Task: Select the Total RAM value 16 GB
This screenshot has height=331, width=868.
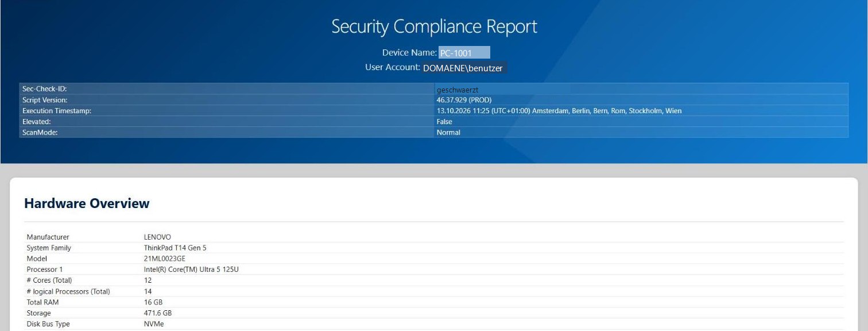Action: 153,302
